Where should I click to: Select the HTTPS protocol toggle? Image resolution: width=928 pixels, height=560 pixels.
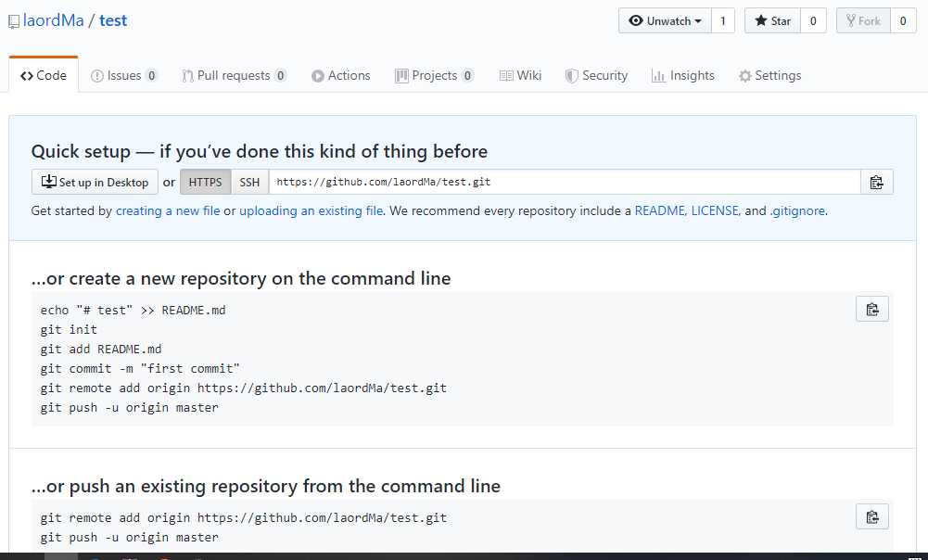(x=206, y=183)
